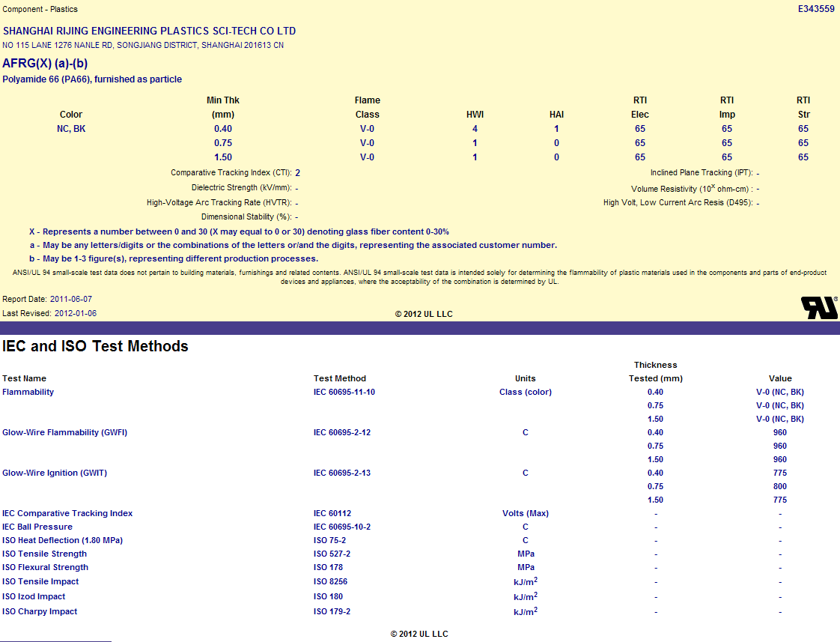Image resolution: width=840 pixels, height=642 pixels.
Task: Click the Report Date value 2011-06-07
Action: pos(71,299)
